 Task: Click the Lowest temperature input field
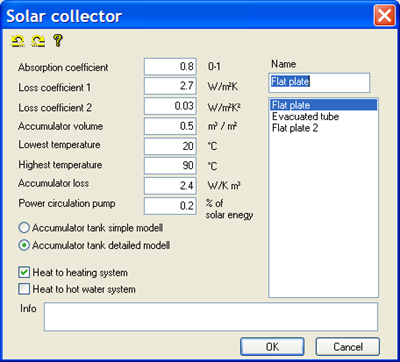[x=170, y=146]
